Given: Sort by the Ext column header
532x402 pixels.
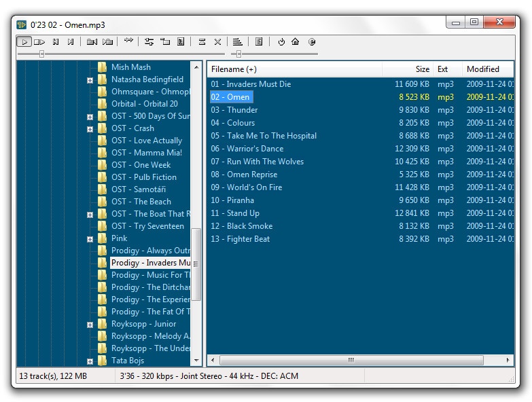Looking at the screenshot, I should pos(448,69).
